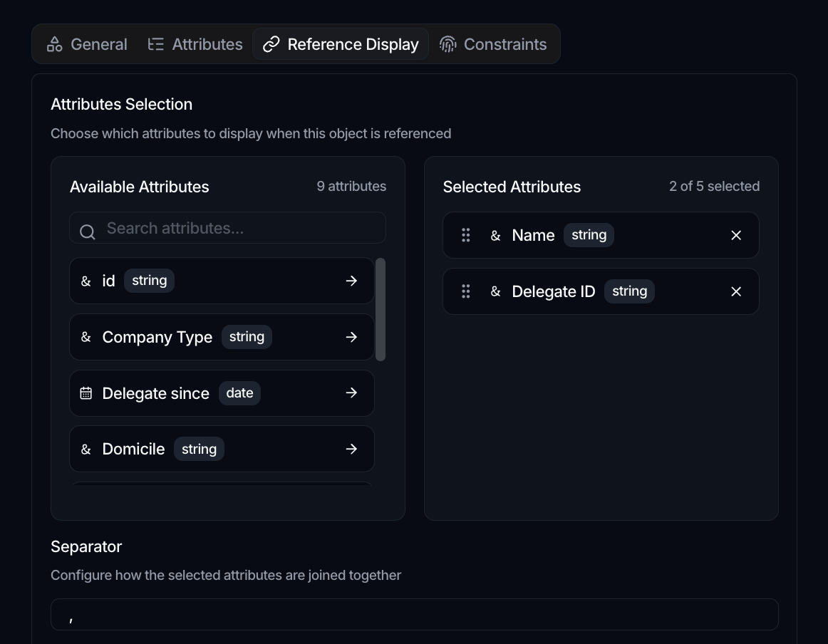The width and height of the screenshot is (828, 644).
Task: Click the date badge on Delegate since
Action: 239,393
